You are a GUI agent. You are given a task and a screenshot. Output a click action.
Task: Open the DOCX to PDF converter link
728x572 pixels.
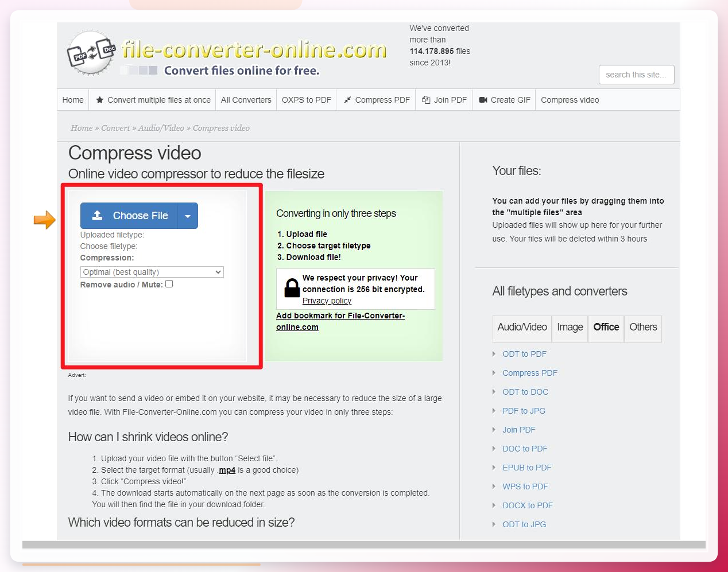(x=528, y=505)
